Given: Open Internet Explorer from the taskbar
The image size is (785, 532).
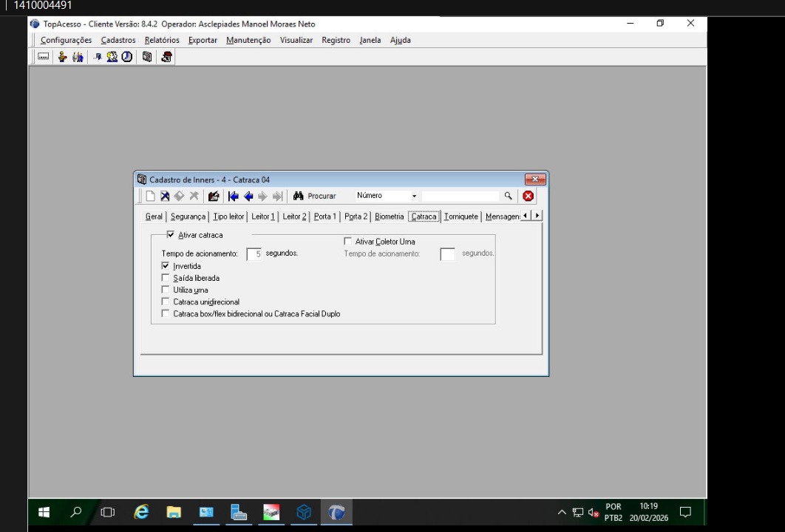Looking at the screenshot, I should click(141, 512).
